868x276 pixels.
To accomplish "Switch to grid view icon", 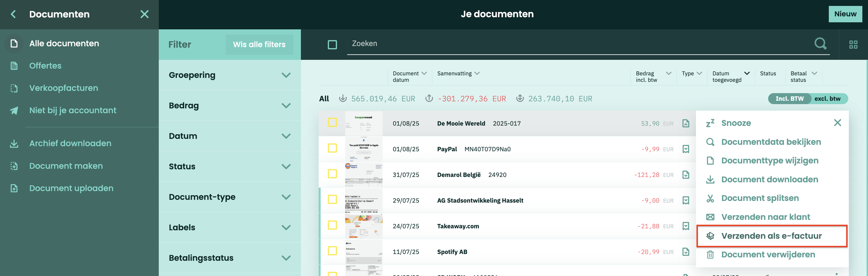I will [x=853, y=45].
